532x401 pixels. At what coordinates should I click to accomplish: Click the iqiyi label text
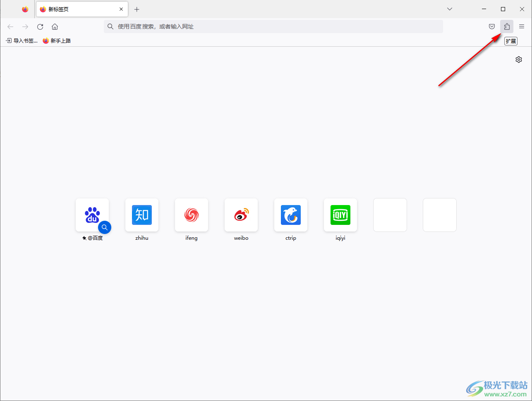(340, 238)
